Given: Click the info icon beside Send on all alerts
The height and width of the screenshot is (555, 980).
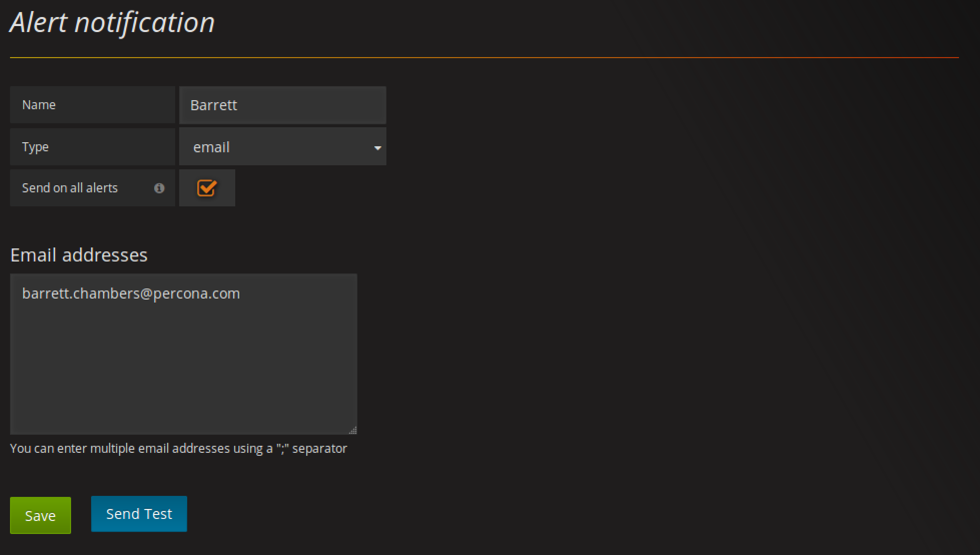Looking at the screenshot, I should point(160,188).
